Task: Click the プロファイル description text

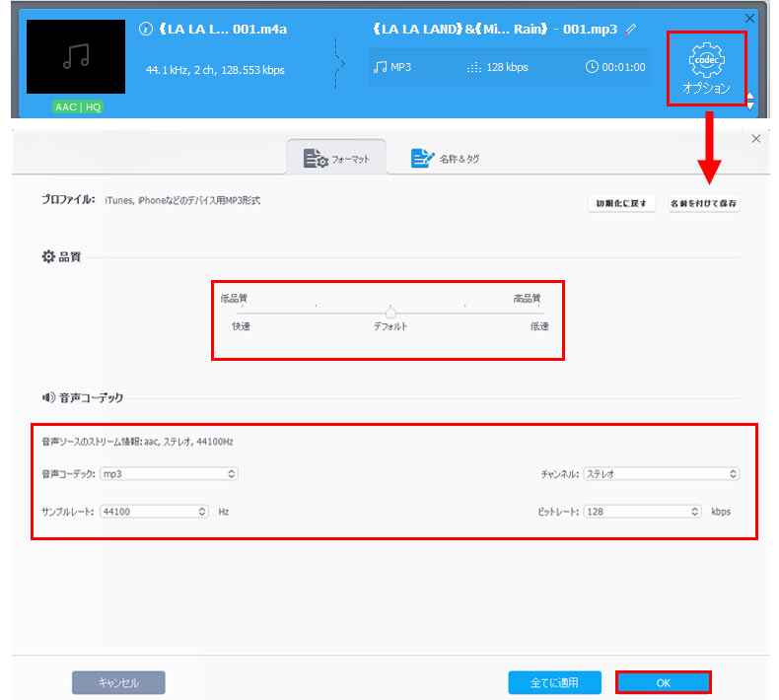Action: [182, 200]
